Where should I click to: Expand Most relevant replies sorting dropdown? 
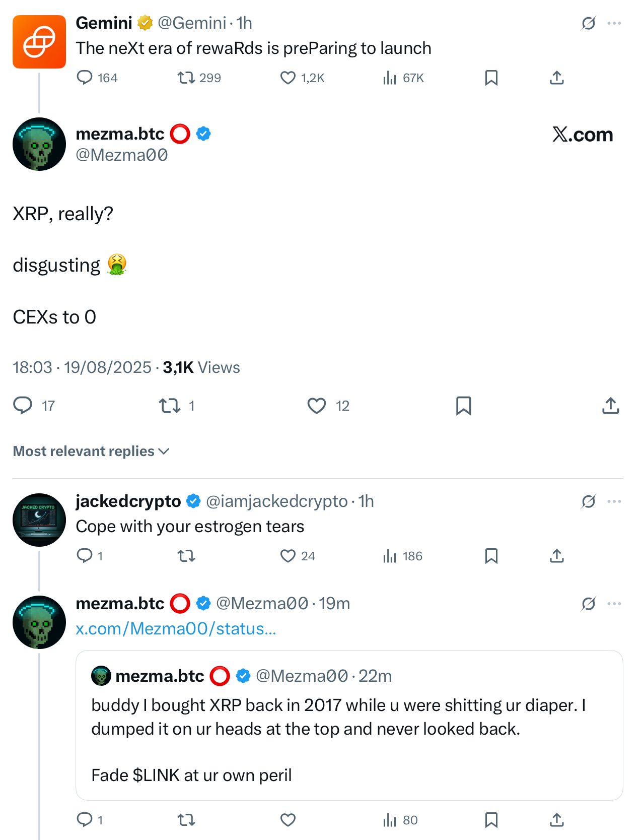coord(91,451)
